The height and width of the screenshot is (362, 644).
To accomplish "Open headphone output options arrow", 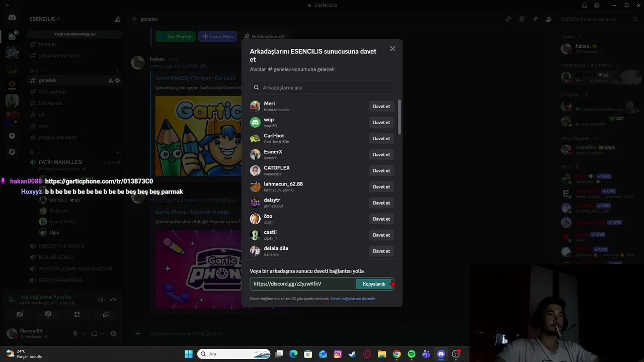I will [103, 333].
